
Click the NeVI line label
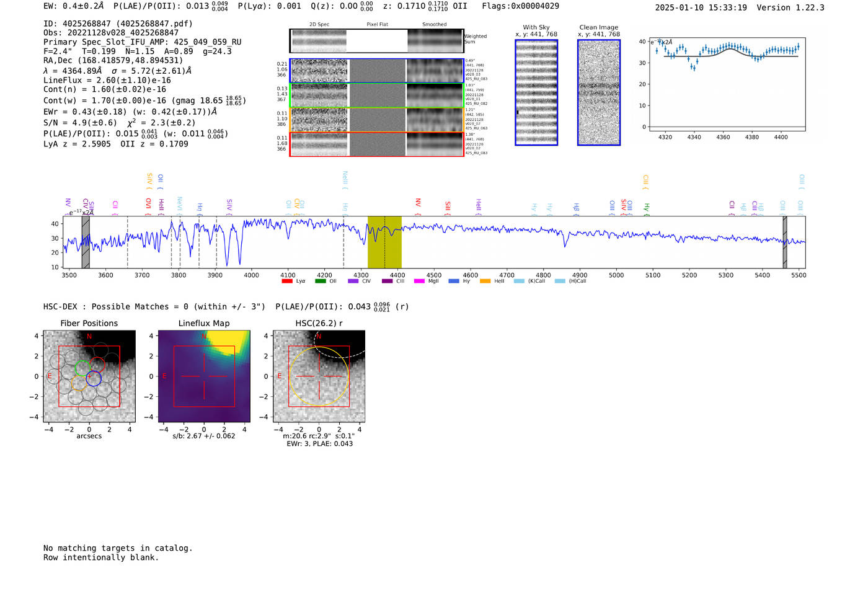tap(180, 207)
